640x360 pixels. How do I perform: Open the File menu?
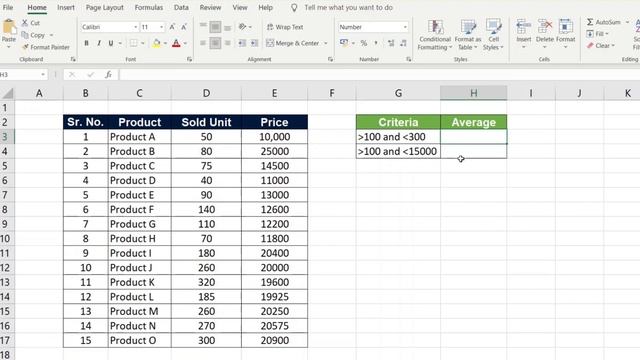click(8, 7)
